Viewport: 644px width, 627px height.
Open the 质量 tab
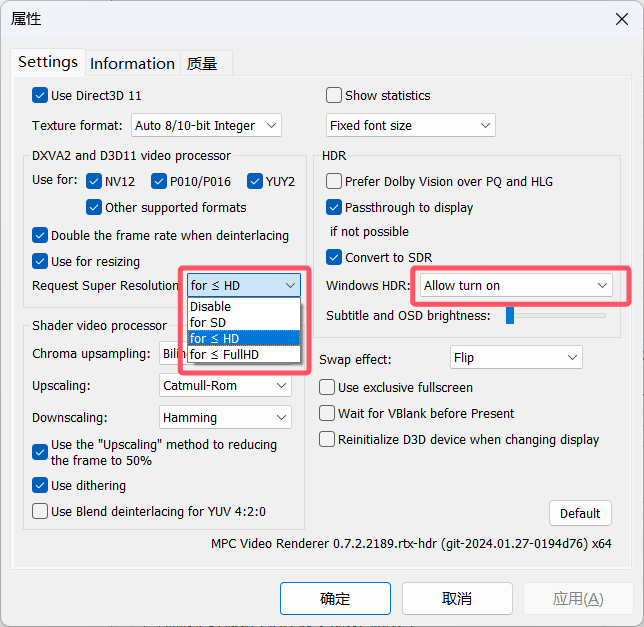tap(202, 63)
